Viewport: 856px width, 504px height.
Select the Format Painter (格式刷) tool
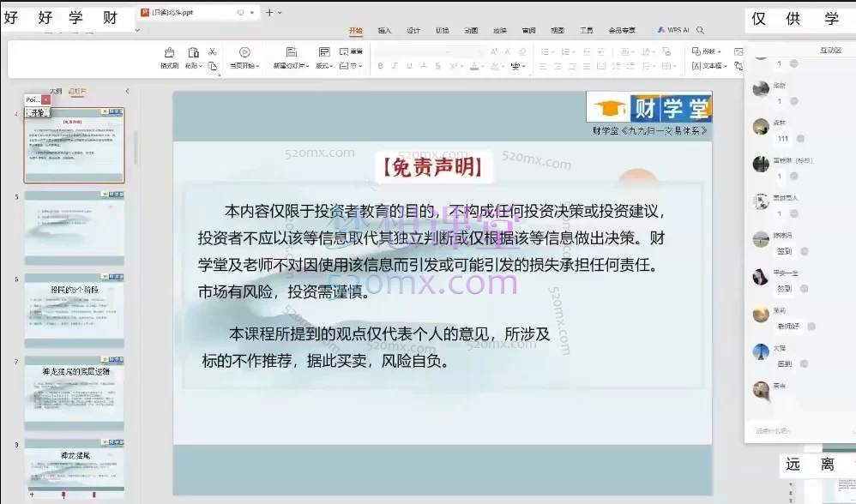(x=170, y=57)
